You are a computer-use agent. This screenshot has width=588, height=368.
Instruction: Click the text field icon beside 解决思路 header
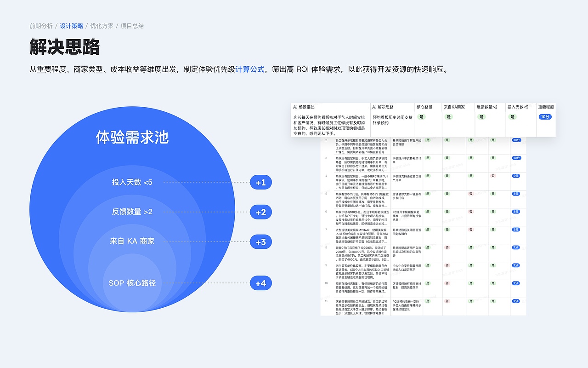(374, 107)
